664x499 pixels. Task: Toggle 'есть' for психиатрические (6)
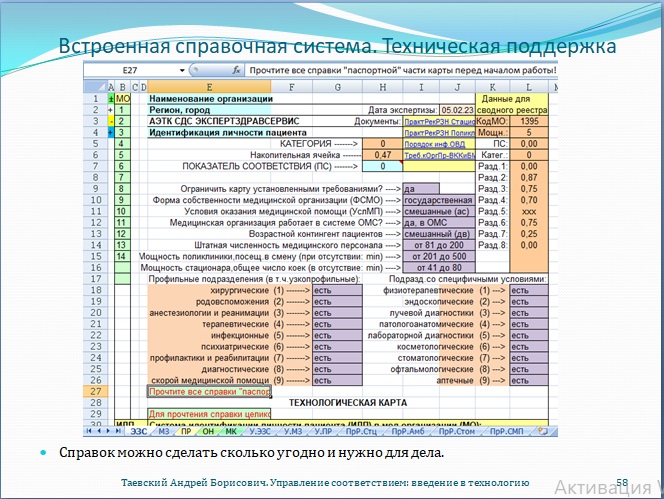point(338,347)
